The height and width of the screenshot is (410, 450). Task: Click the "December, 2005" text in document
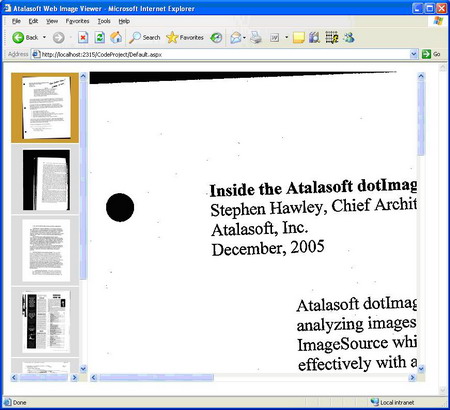pos(268,248)
